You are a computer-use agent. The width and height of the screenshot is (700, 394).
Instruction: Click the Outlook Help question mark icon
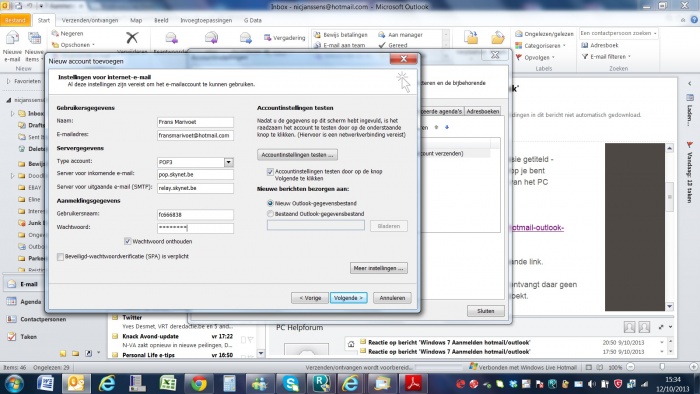point(694,20)
